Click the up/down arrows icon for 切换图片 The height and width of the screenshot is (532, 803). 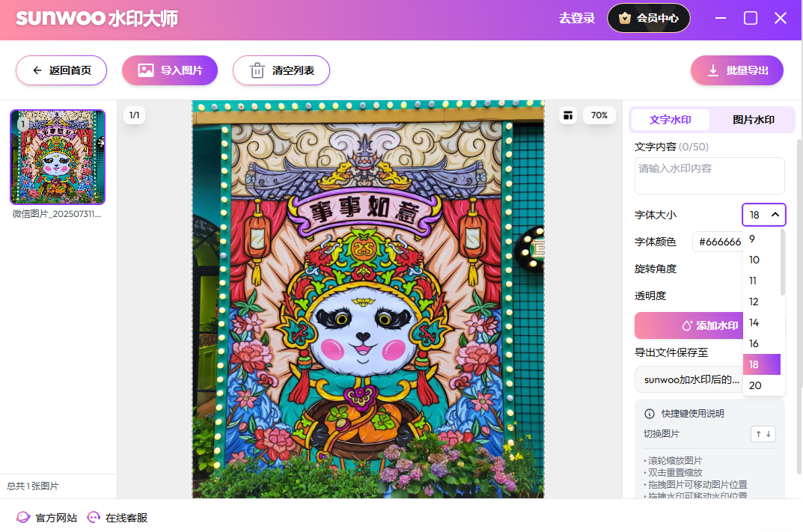[763, 434]
